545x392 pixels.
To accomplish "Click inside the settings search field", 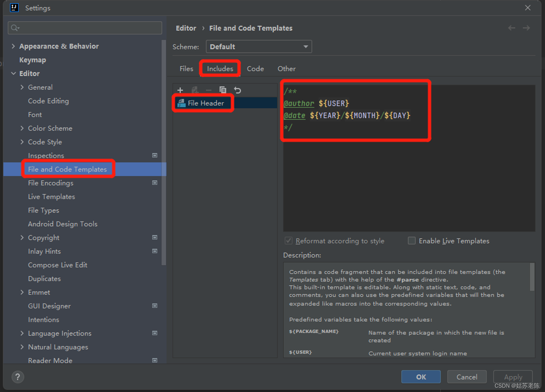I will pos(85,28).
